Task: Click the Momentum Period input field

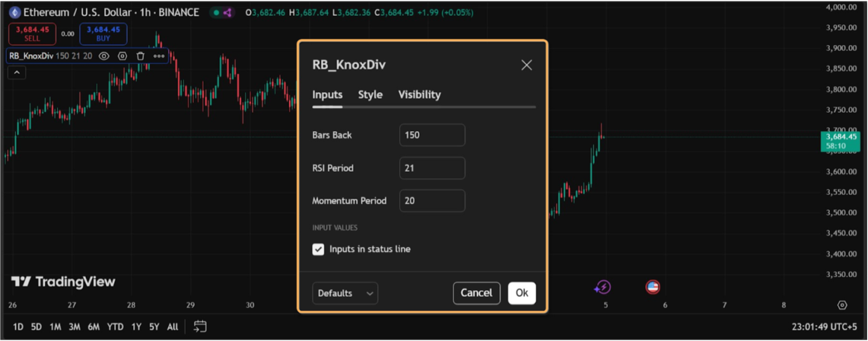Action: [x=432, y=200]
